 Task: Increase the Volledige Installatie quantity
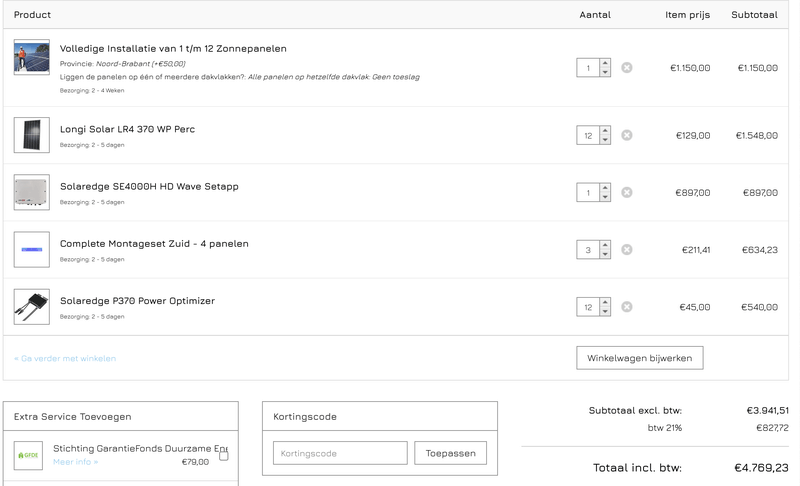click(x=605, y=63)
